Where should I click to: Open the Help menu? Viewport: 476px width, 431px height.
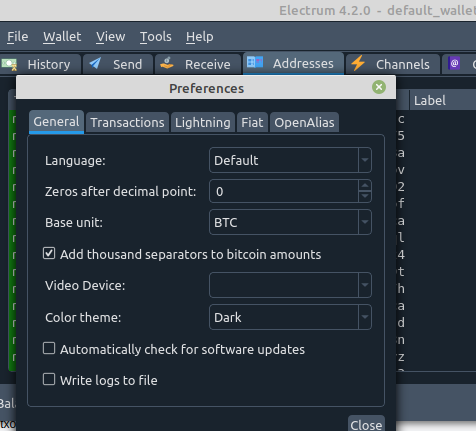[x=200, y=37]
